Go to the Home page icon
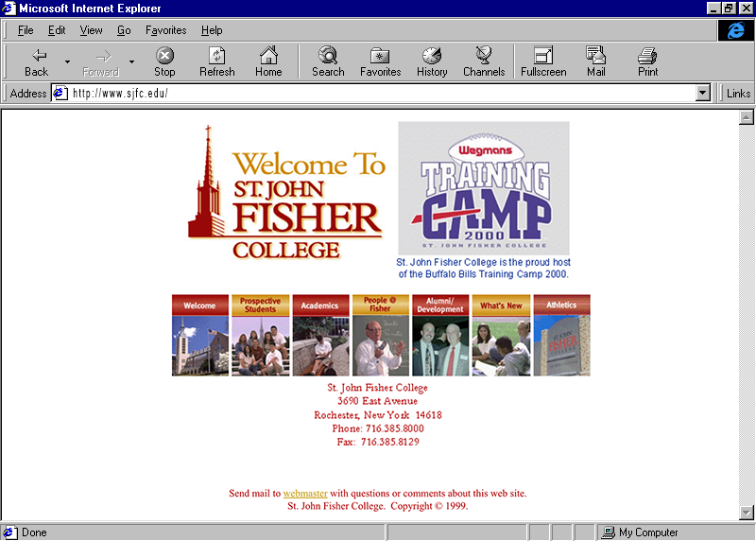Image resolution: width=756 pixels, height=541 pixels. tap(268, 56)
